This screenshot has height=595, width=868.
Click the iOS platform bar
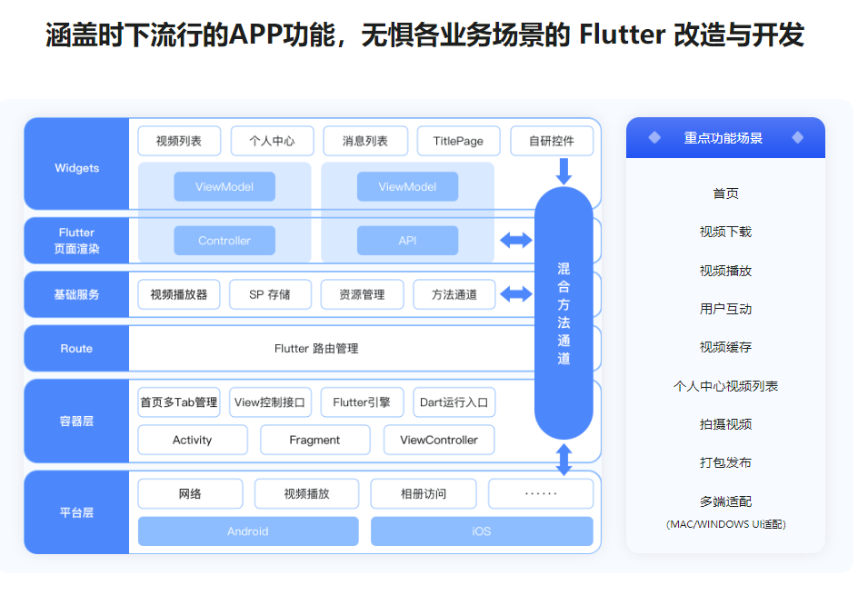(482, 531)
